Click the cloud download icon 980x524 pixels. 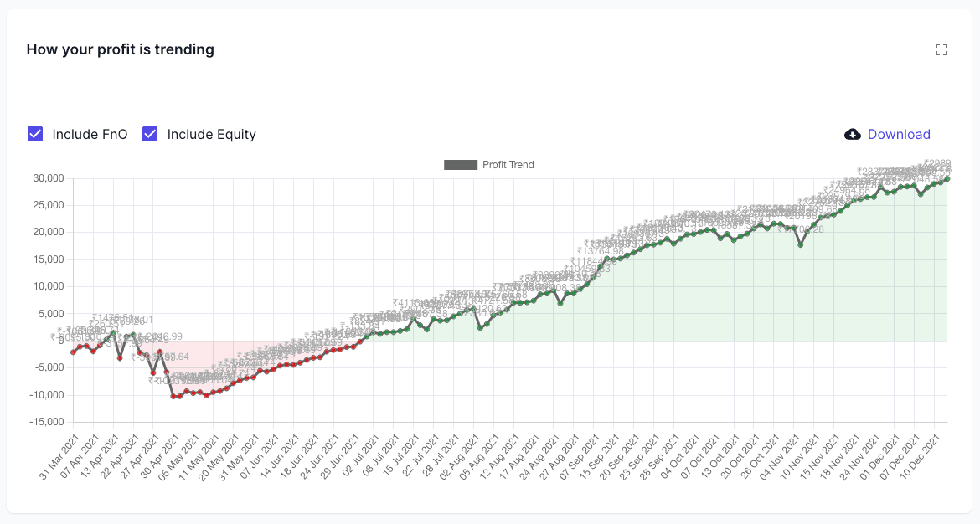(x=853, y=134)
